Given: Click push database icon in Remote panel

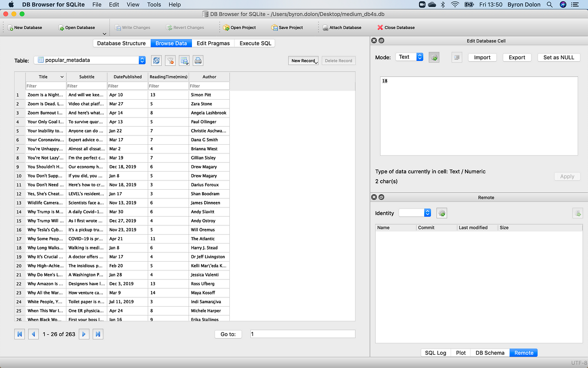Looking at the screenshot, I should click(x=577, y=213).
